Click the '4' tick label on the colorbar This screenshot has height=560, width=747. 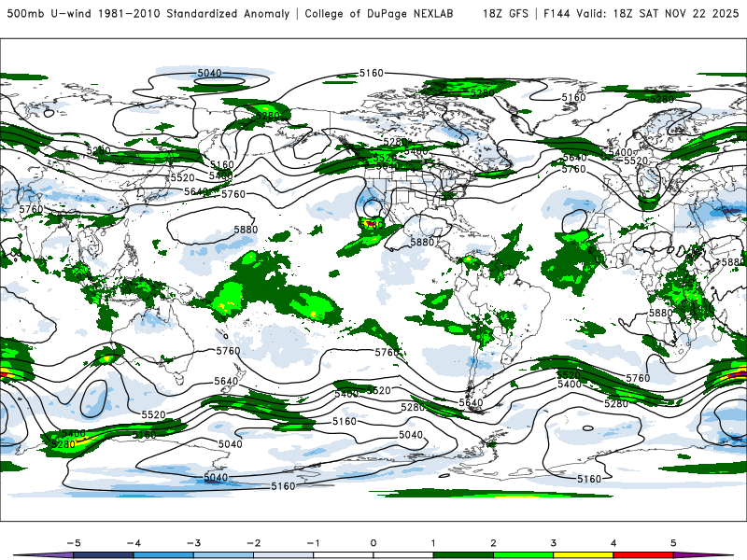(x=613, y=543)
